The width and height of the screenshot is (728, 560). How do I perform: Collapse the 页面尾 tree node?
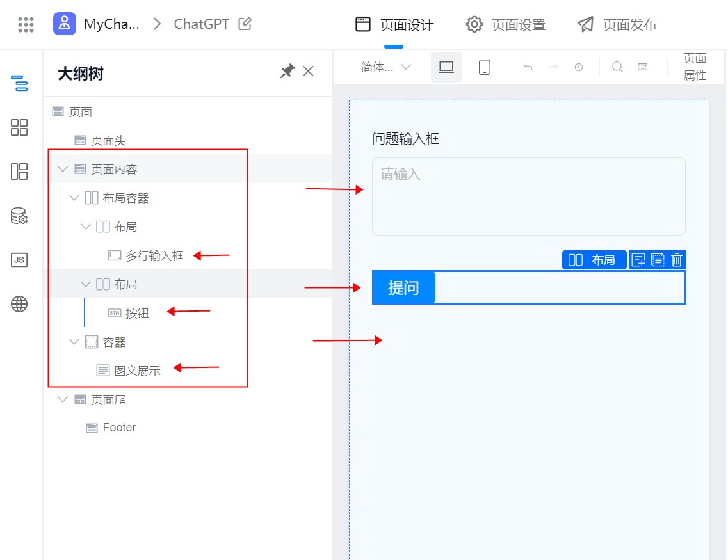coord(63,399)
